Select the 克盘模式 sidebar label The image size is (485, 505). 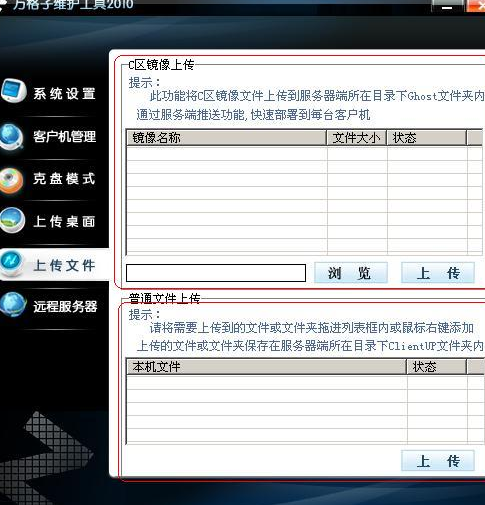pos(64,179)
